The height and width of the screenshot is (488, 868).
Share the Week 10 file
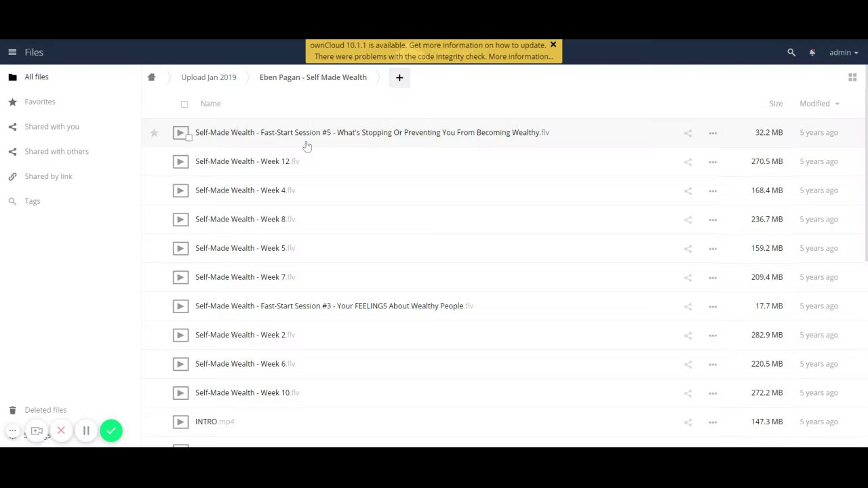point(688,393)
